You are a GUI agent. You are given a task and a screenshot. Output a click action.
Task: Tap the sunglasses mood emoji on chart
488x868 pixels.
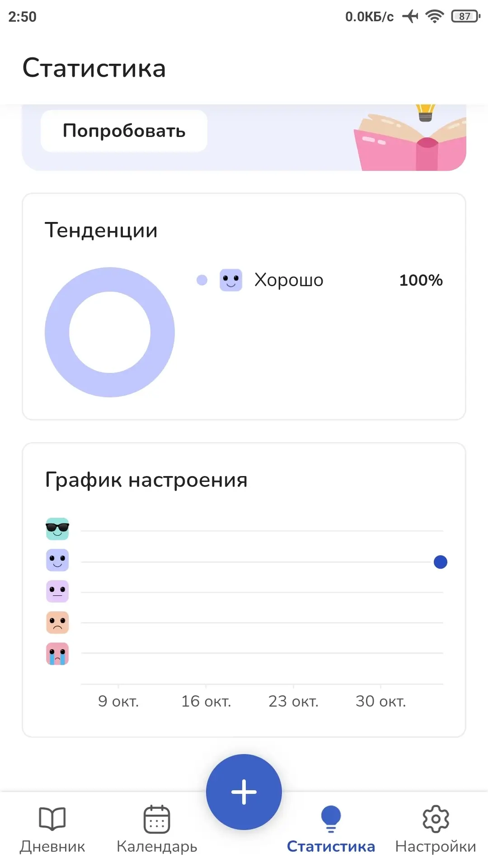pyautogui.click(x=57, y=529)
